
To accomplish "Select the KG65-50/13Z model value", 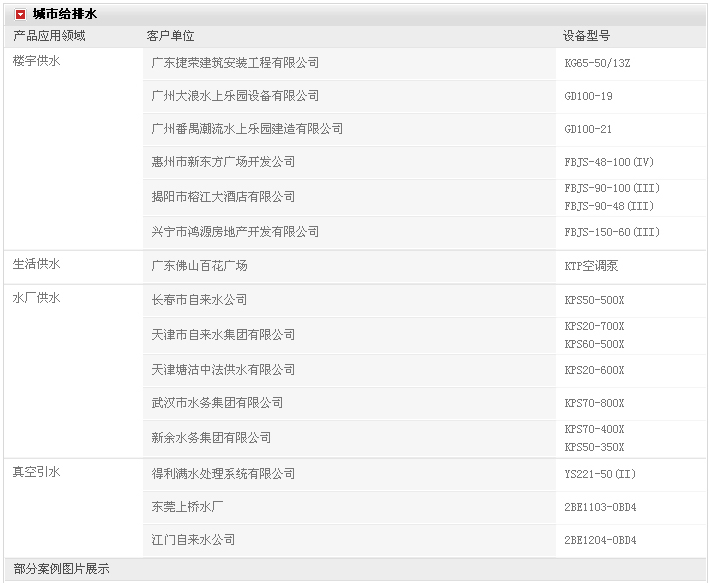I will pyautogui.click(x=597, y=63).
